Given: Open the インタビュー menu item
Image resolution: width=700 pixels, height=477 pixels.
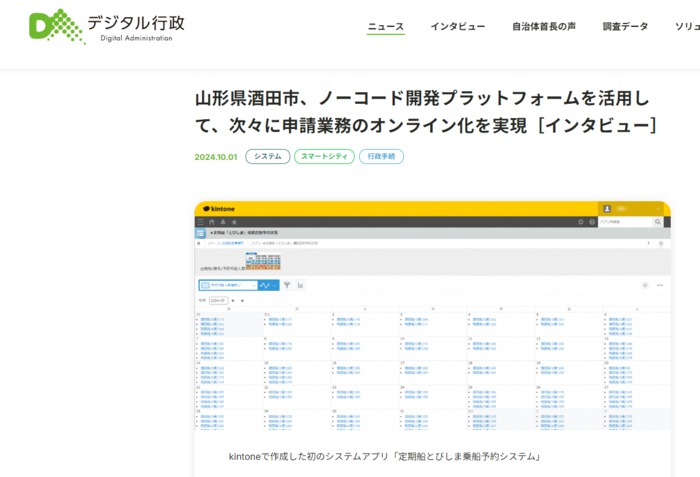Looking at the screenshot, I should click(x=458, y=27).
